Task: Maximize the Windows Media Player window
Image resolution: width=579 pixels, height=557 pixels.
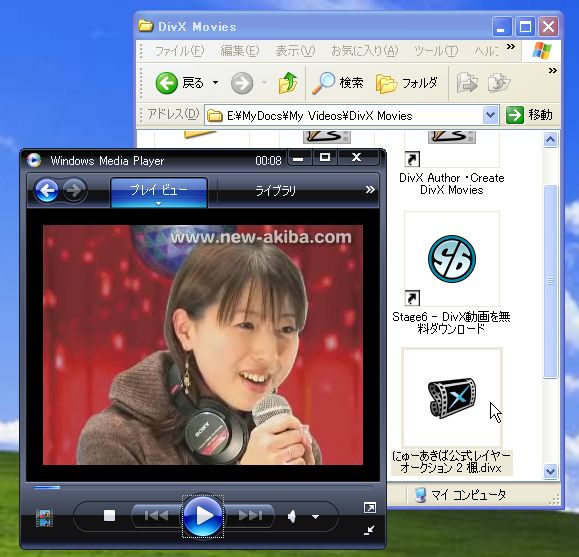Action: pyautogui.click(x=325, y=158)
